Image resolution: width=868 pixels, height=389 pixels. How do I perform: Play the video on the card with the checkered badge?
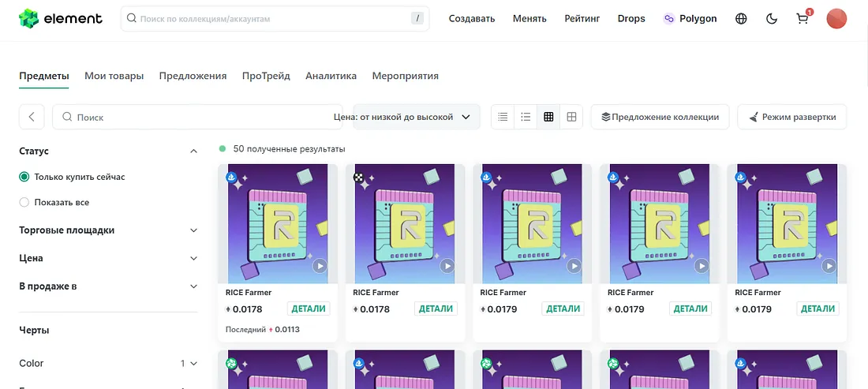coord(447,266)
